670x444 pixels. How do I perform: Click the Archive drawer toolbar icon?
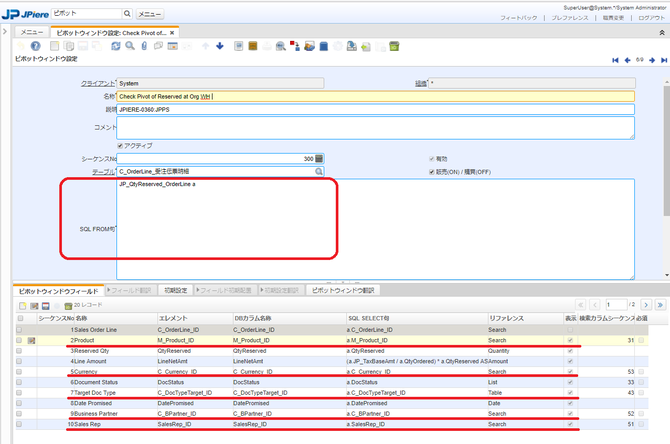253,46
